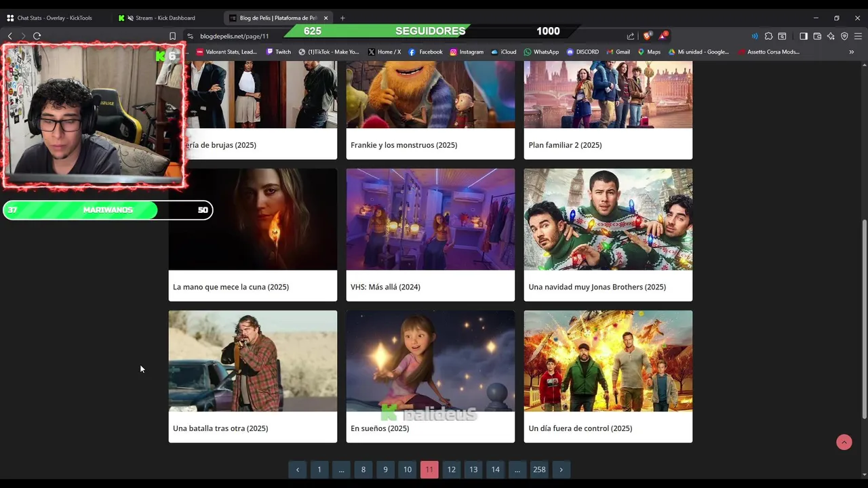Click the tab search toolbar icon

[782, 36]
